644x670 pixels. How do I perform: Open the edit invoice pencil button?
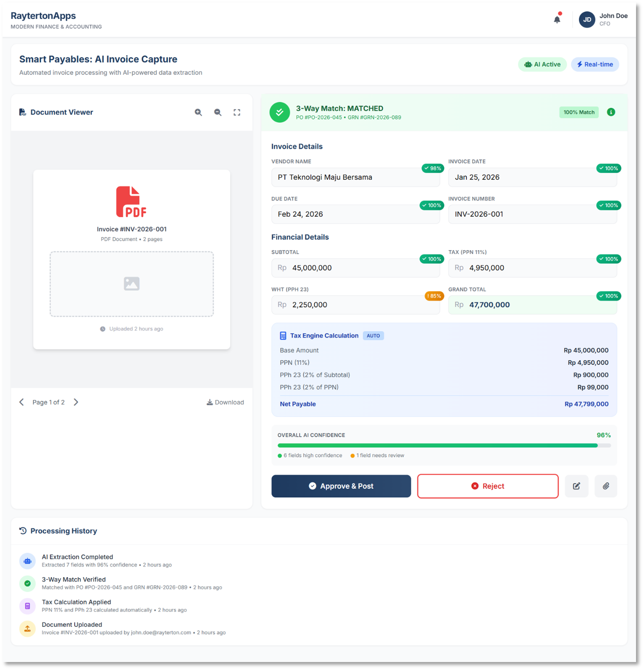(576, 486)
